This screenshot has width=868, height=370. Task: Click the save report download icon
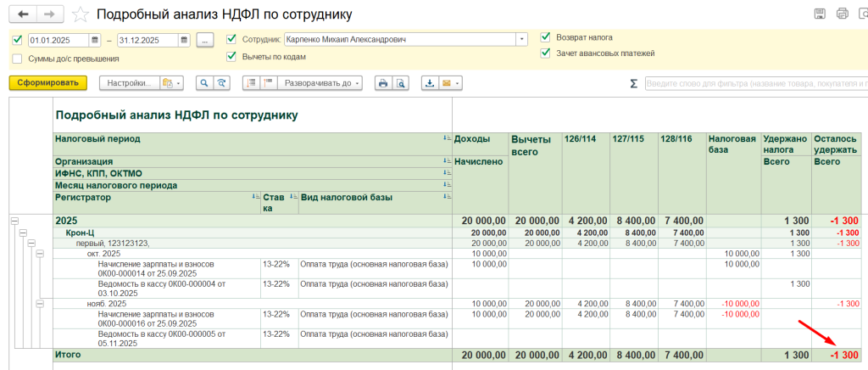click(x=430, y=83)
